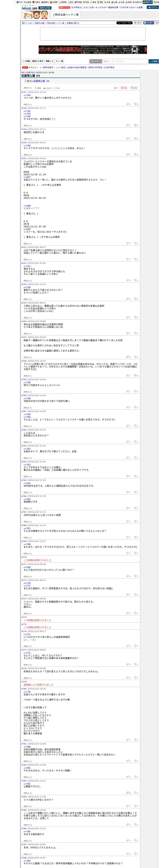Screen dimensions: 159x868
Task: Like post #748 with thumbs-up
Action: [128, 125]
